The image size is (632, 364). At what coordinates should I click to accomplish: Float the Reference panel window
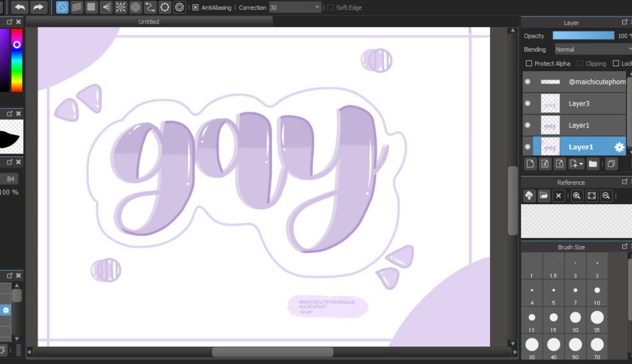pyautogui.click(x=625, y=181)
